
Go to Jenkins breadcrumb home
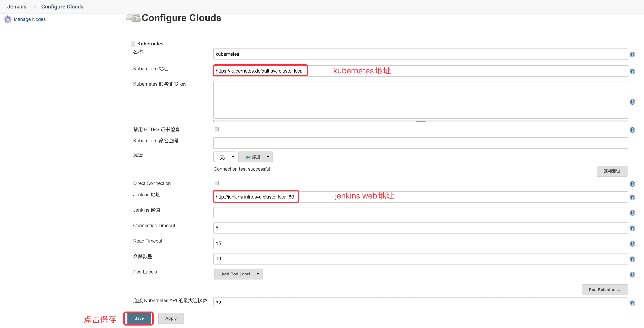pyautogui.click(x=17, y=6)
